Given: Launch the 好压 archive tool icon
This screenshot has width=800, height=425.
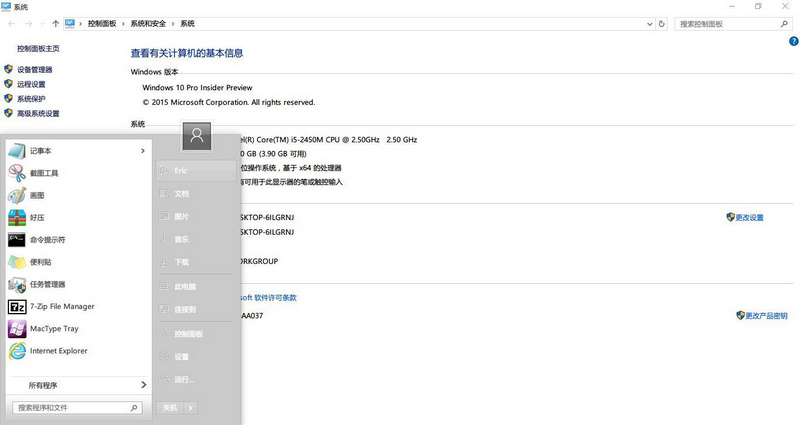Looking at the screenshot, I should pyautogui.click(x=17, y=218).
